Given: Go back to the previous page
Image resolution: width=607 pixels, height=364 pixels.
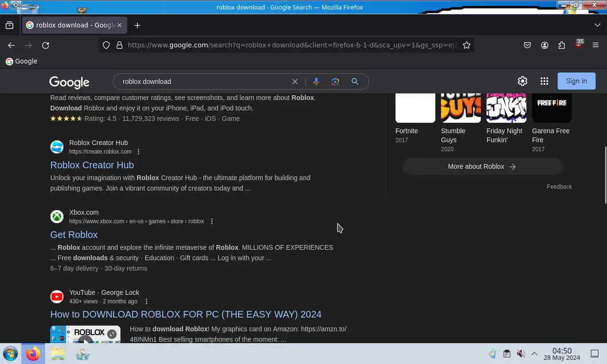Looking at the screenshot, I should coord(11,45).
